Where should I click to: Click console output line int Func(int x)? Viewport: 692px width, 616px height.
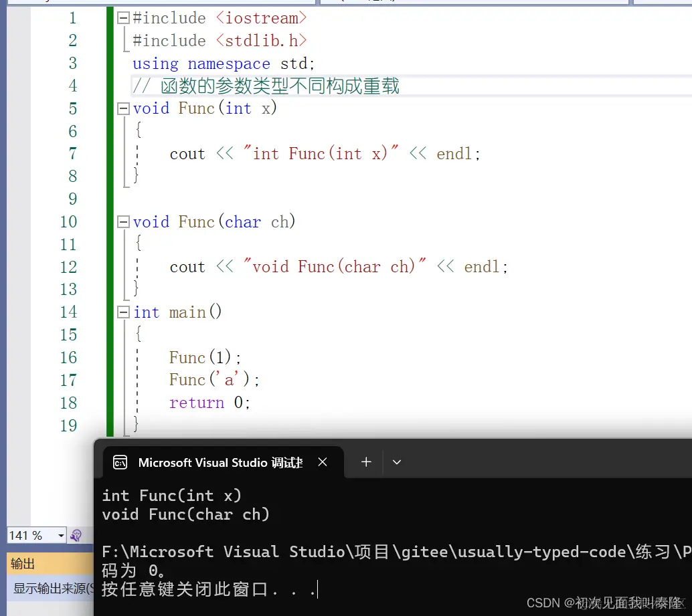point(172,496)
